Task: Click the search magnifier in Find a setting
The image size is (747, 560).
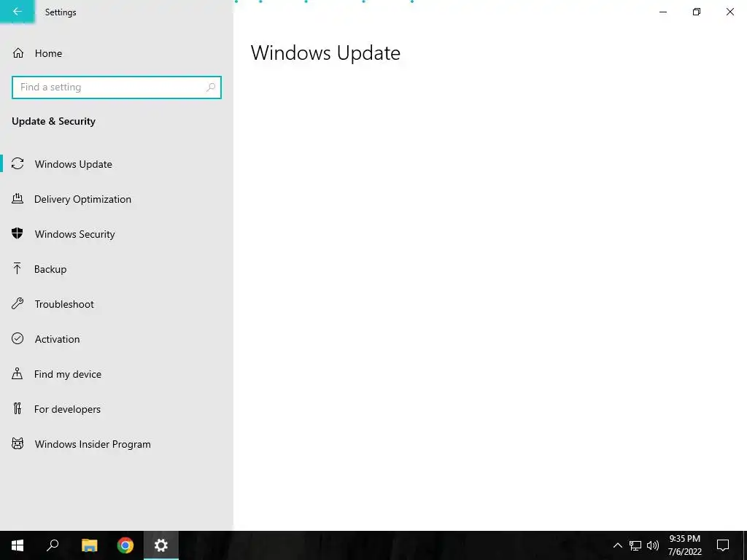Action: [211, 87]
